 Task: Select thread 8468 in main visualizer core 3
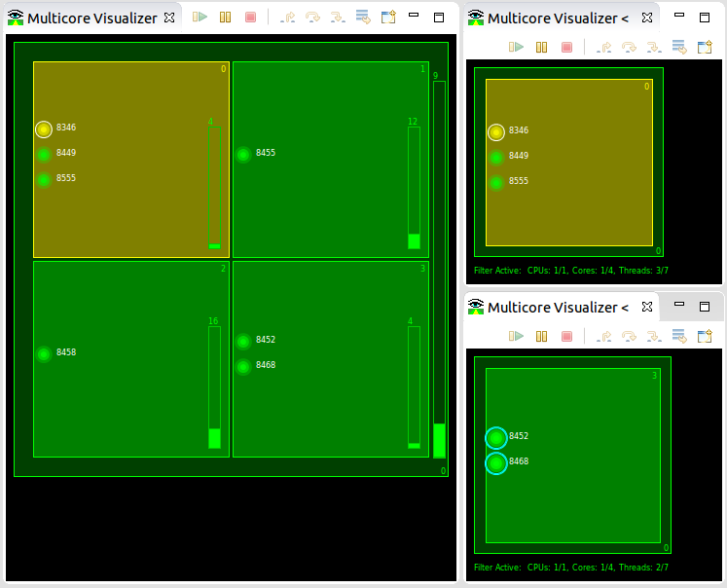click(243, 367)
